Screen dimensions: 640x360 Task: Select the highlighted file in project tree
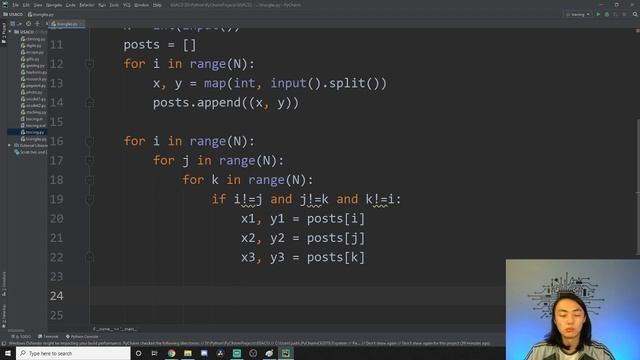point(27,132)
